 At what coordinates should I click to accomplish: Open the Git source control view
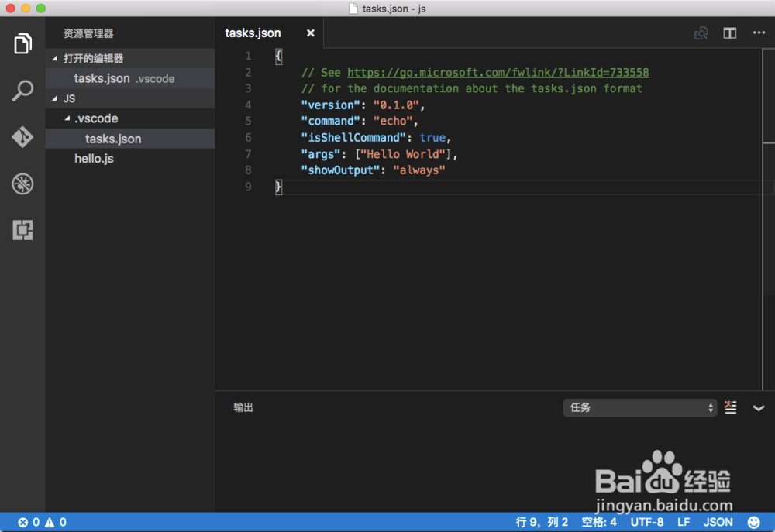22,137
